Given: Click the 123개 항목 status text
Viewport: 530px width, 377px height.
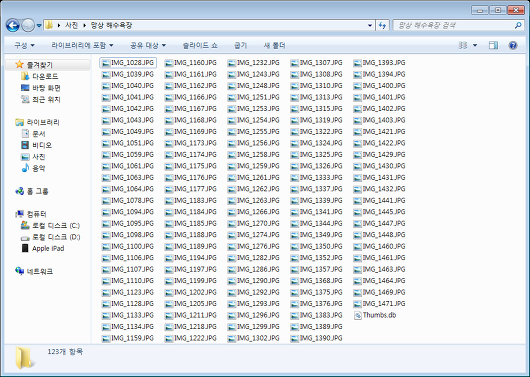Looking at the screenshot, I should [65, 352].
